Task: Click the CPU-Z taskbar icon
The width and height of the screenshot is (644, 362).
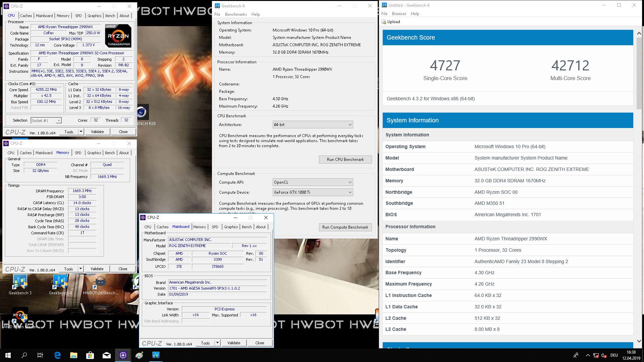Action: click(x=123, y=355)
